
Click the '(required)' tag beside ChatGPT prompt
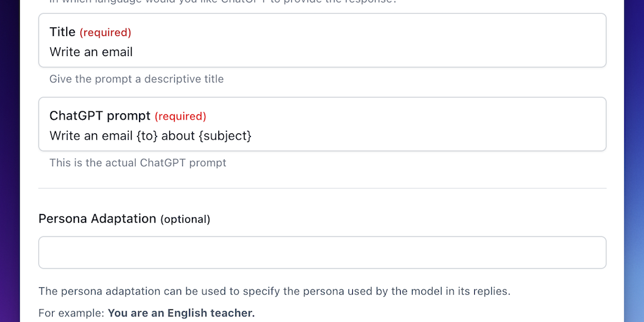pyautogui.click(x=180, y=116)
